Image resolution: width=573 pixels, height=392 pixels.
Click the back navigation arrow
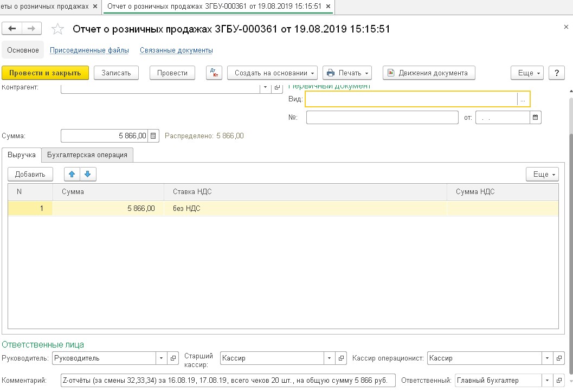coord(12,29)
